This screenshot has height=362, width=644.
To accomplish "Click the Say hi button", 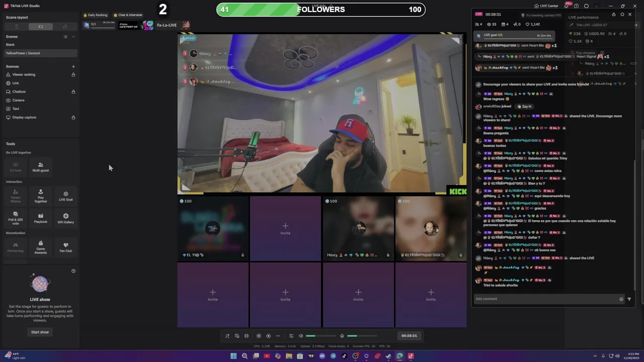I will pos(524,107).
